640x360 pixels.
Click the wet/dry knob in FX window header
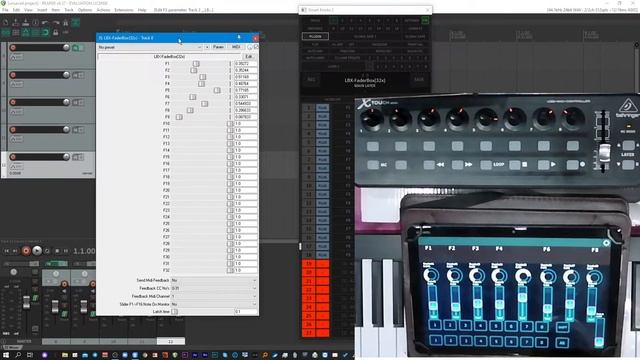[x=250, y=47]
